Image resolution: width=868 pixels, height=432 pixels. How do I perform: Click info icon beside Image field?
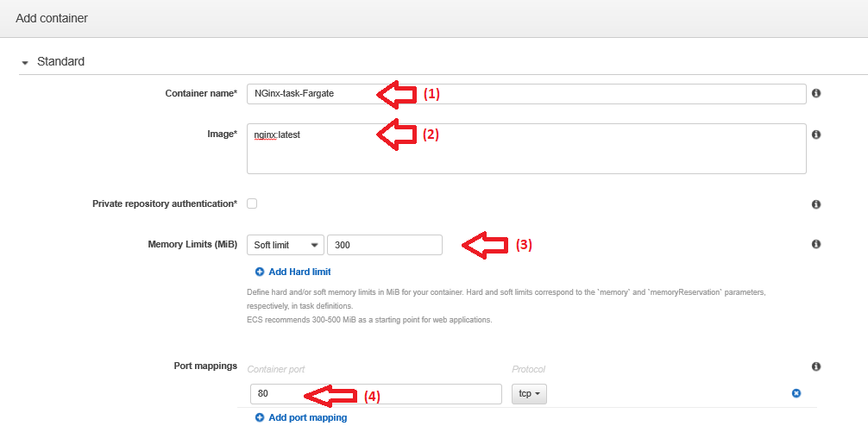(x=815, y=135)
